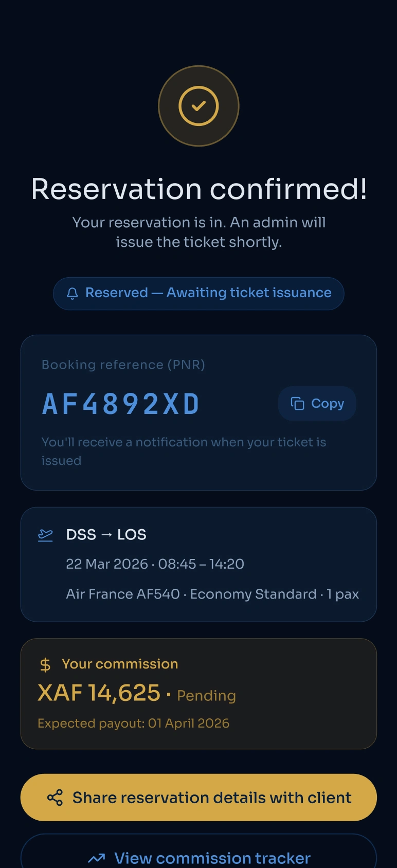Click the Pending commission status label

(x=206, y=696)
